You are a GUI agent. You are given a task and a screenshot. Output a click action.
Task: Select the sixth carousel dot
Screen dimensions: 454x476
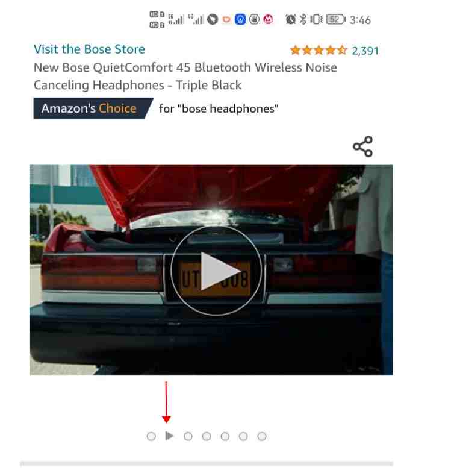point(243,436)
